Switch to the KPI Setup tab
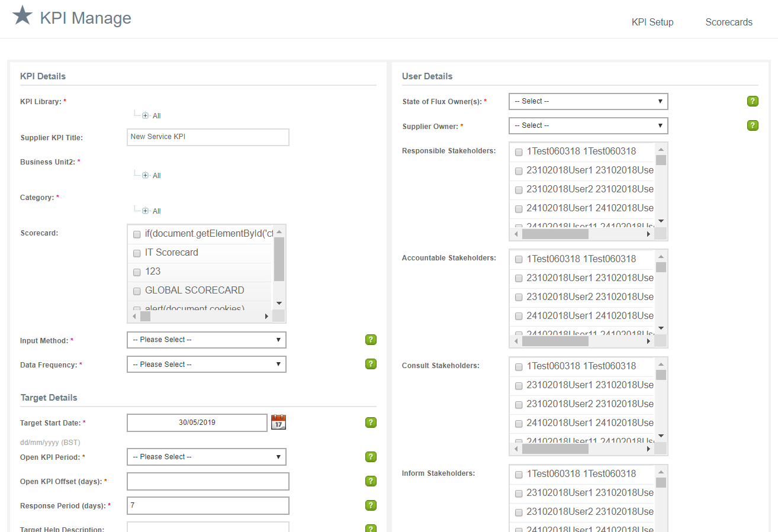This screenshot has height=532, width=778. coord(652,22)
